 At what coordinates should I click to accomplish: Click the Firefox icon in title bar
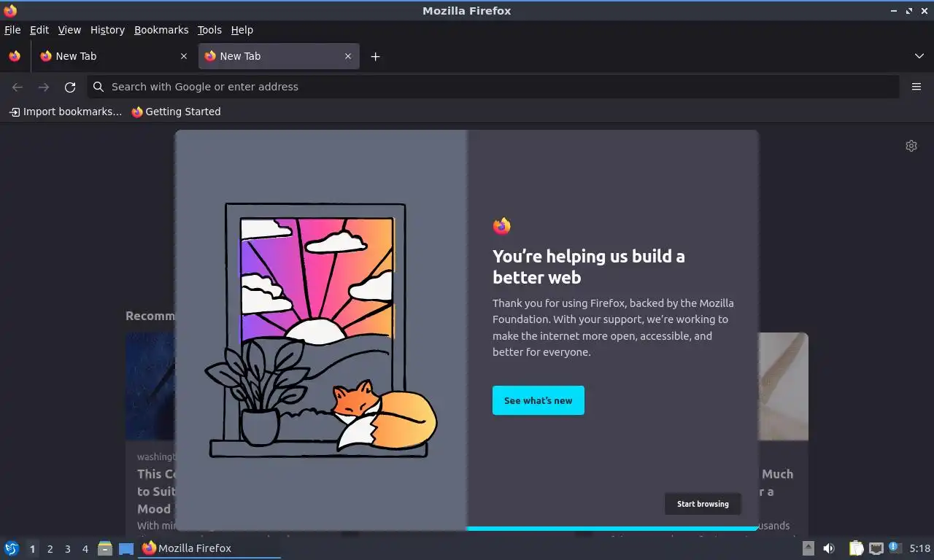coord(10,10)
